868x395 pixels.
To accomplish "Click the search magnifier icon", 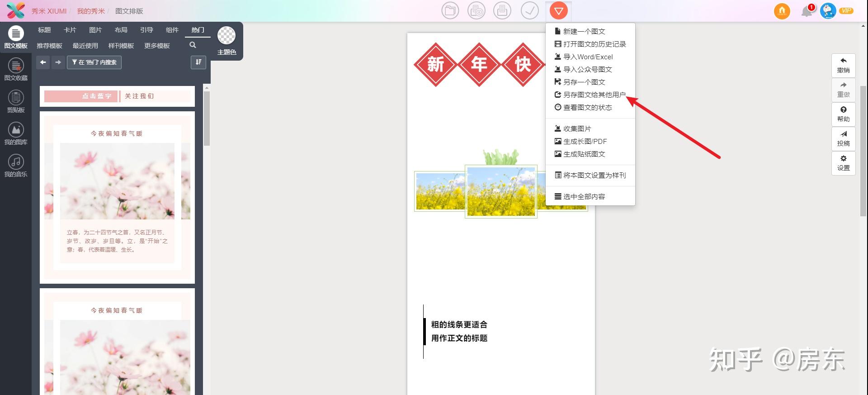I will (x=193, y=45).
